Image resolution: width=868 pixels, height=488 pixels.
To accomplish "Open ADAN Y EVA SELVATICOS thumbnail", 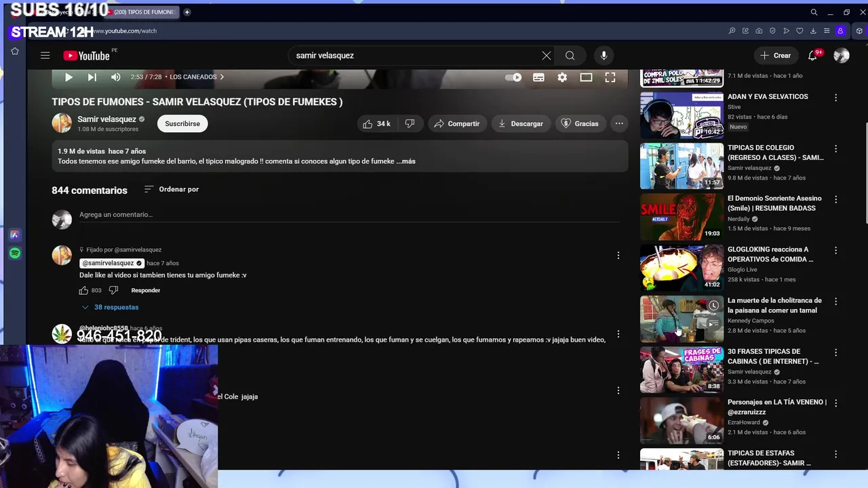I will [x=682, y=115].
